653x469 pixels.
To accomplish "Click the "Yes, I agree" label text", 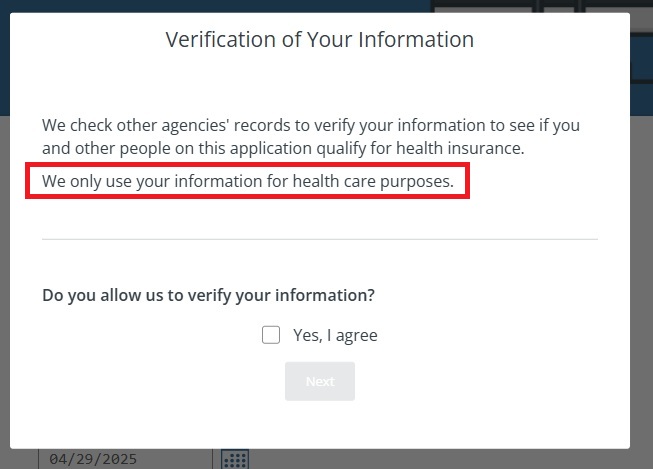I will [335, 335].
